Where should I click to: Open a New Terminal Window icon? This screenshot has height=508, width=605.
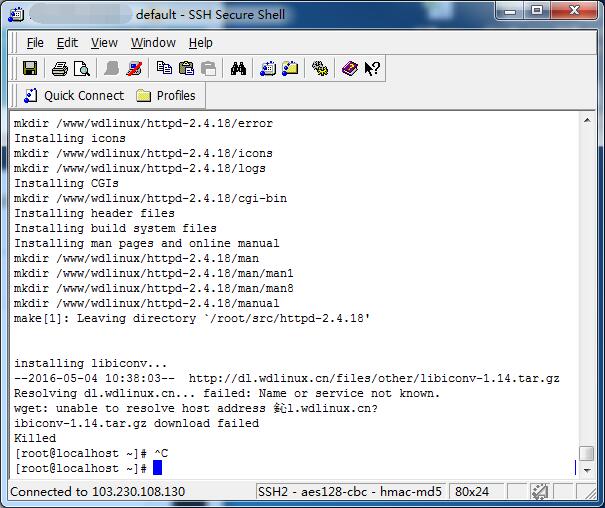coord(268,69)
